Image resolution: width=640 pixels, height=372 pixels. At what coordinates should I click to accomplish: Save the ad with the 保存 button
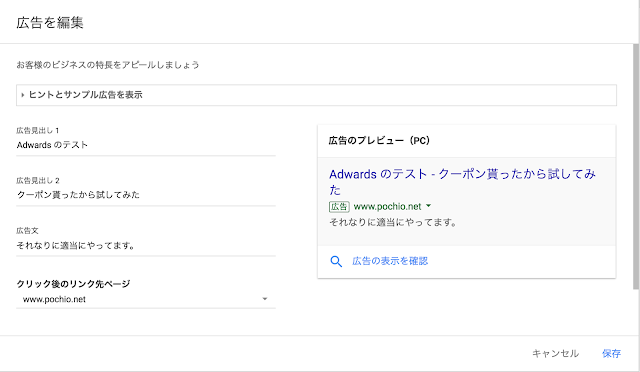(x=611, y=354)
